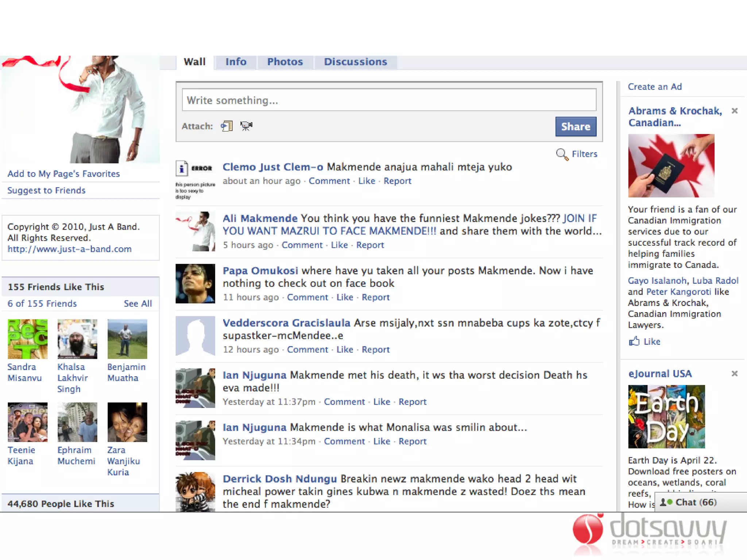
Task: Click the Earth Day ad image
Action: [x=666, y=416]
